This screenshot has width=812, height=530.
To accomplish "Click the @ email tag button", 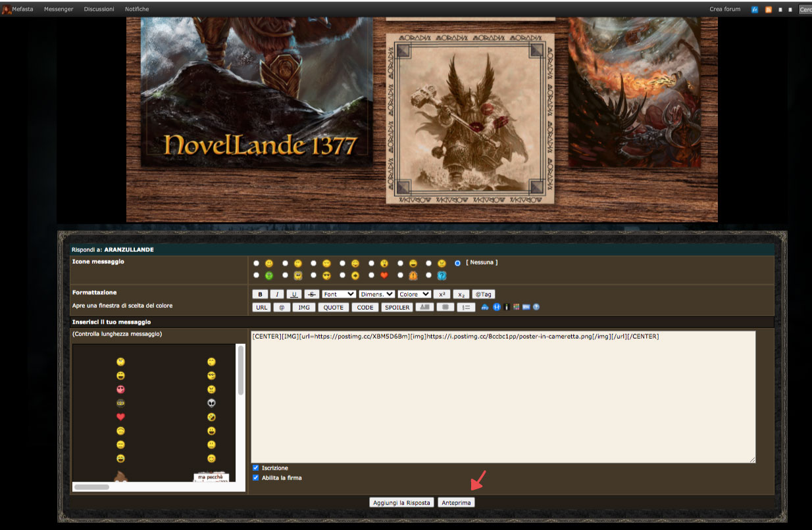I will pos(282,307).
